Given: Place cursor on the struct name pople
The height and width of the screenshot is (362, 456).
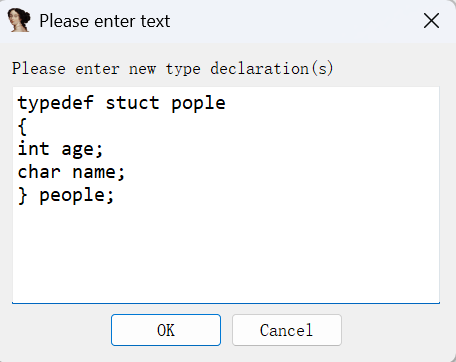Looking at the screenshot, I should (x=198, y=104).
